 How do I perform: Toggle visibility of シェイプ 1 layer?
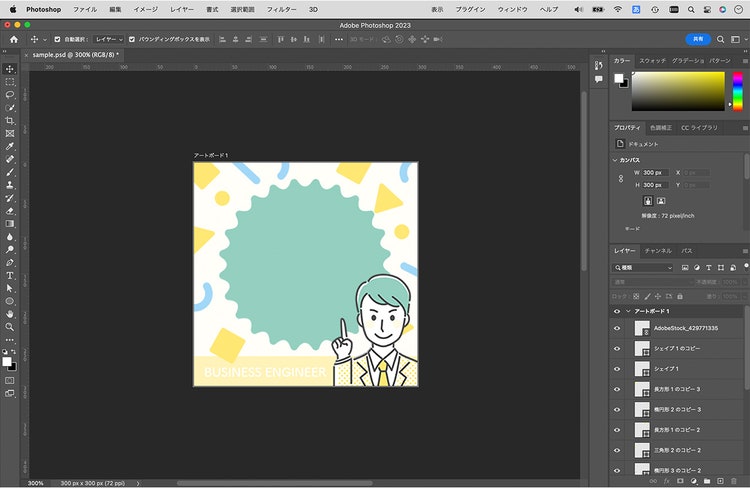point(617,369)
